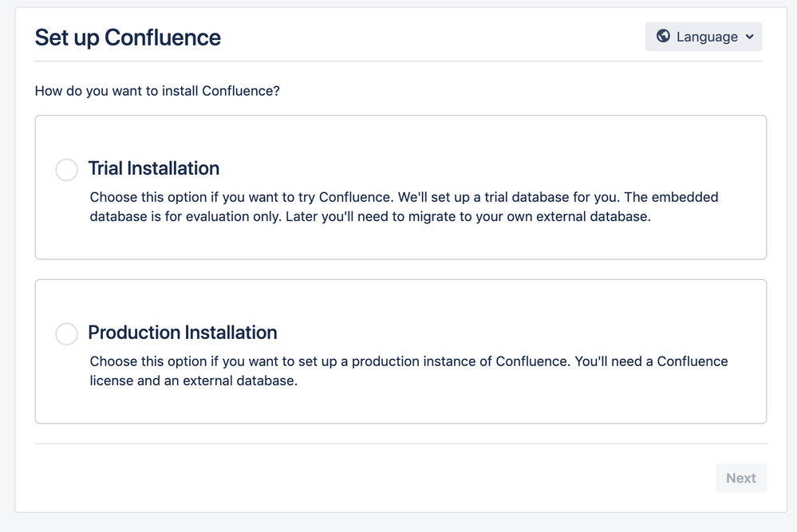The image size is (797, 532).
Task: Click the Trial Installation heading text
Action: click(153, 168)
